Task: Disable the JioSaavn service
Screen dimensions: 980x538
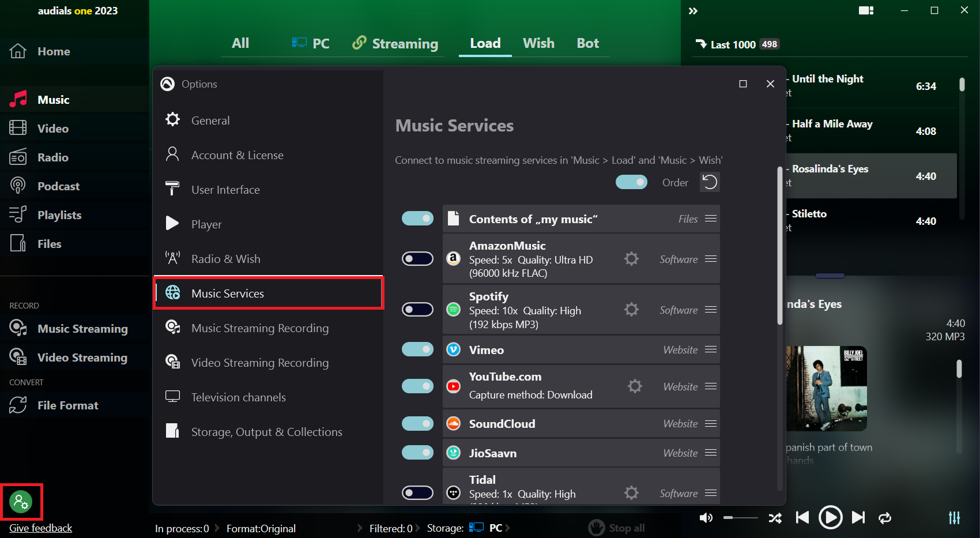Action: tap(417, 453)
